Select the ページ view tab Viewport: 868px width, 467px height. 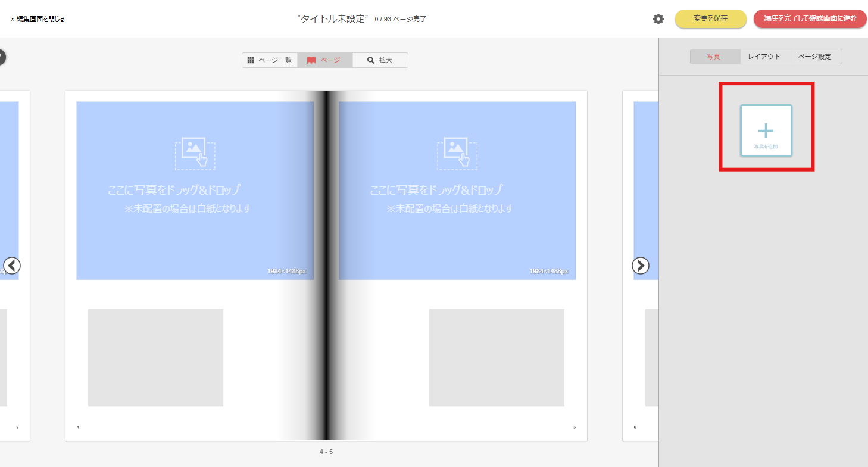(x=325, y=60)
